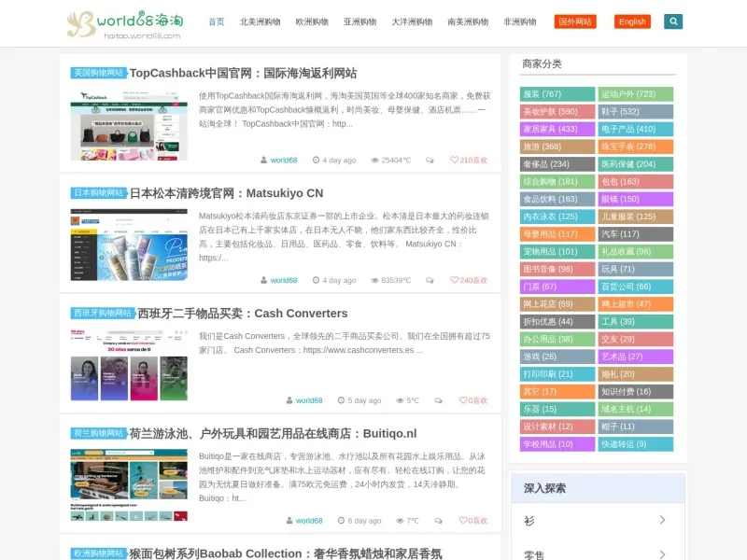This screenshot has width=747, height=560.
Task: Expand the 衫 entry chevron
Action: (x=662, y=520)
